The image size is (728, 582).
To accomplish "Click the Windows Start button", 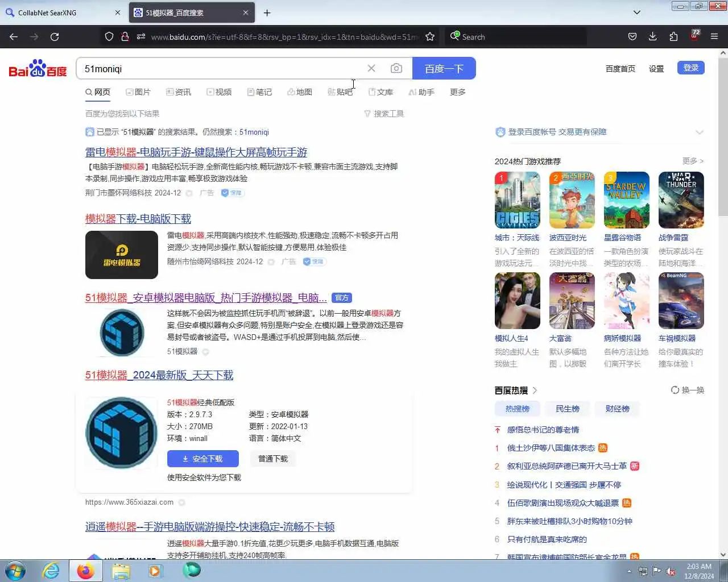I will (15, 571).
